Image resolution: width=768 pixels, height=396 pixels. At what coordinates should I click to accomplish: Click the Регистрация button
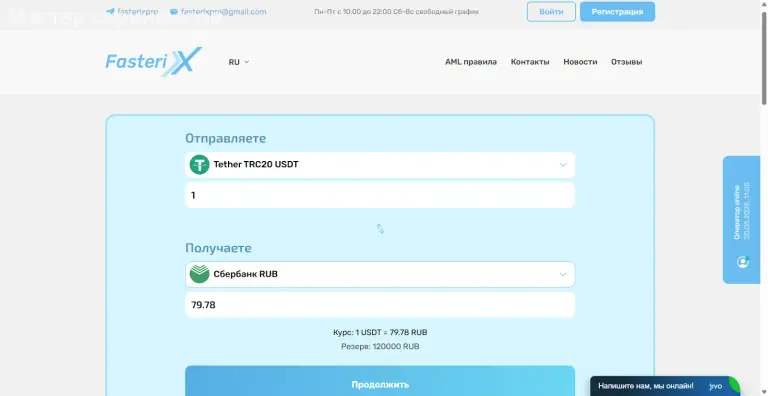(617, 12)
